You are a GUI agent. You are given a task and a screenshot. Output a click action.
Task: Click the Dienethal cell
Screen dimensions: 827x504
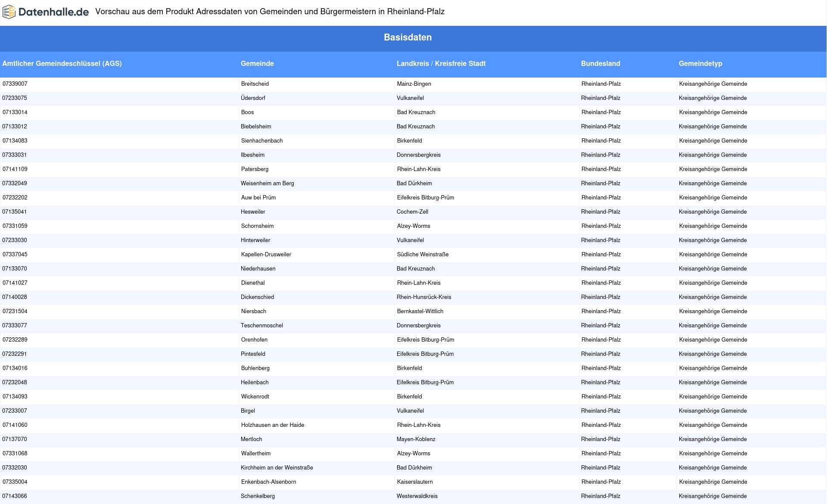317,283
